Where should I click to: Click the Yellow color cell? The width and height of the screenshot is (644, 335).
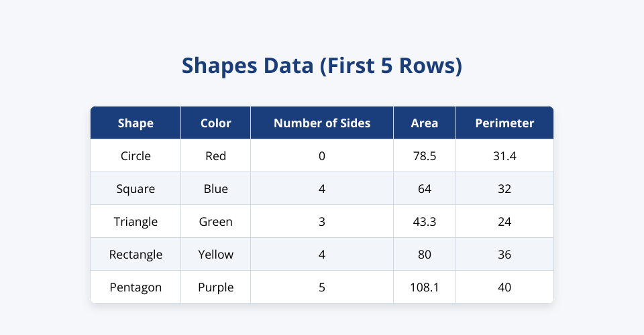coord(215,255)
